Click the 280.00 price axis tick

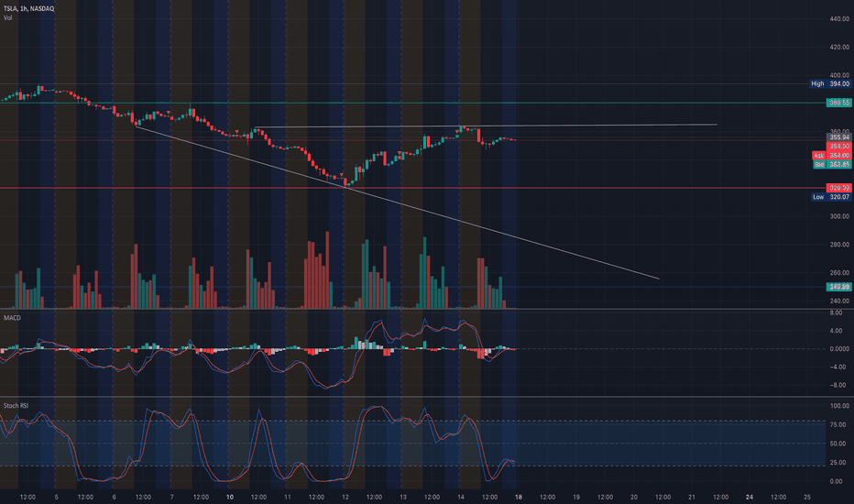pyautogui.click(x=839, y=245)
